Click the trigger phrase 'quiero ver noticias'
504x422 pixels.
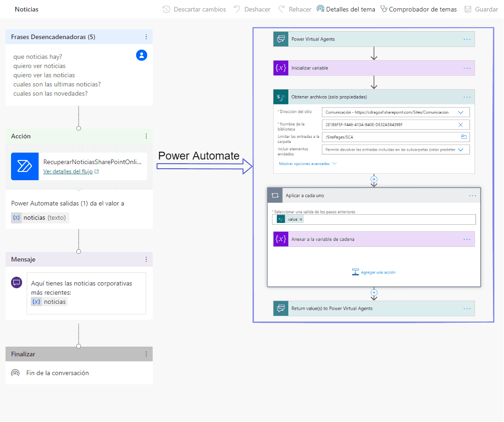tap(40, 66)
